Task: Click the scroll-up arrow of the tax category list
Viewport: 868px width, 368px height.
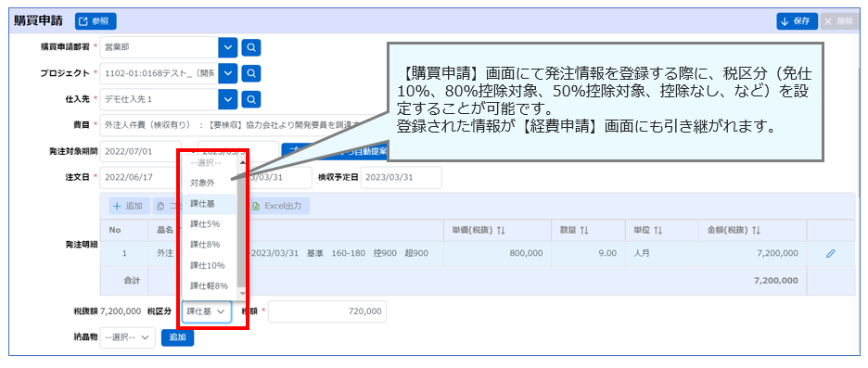Action: pos(242,163)
